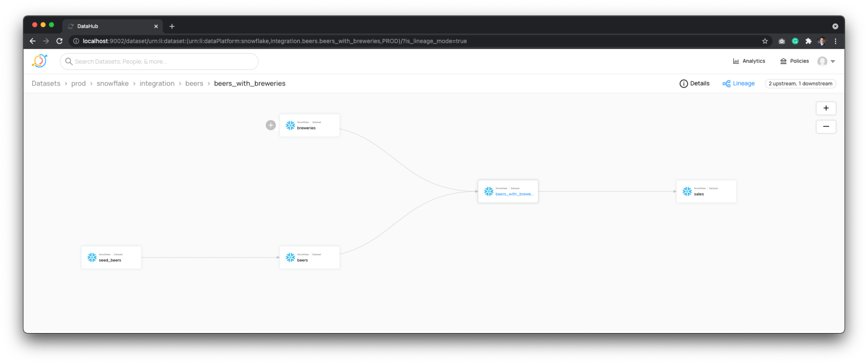Screen dimensions: 868x364
Task: Open the Policies page
Action: click(x=795, y=61)
